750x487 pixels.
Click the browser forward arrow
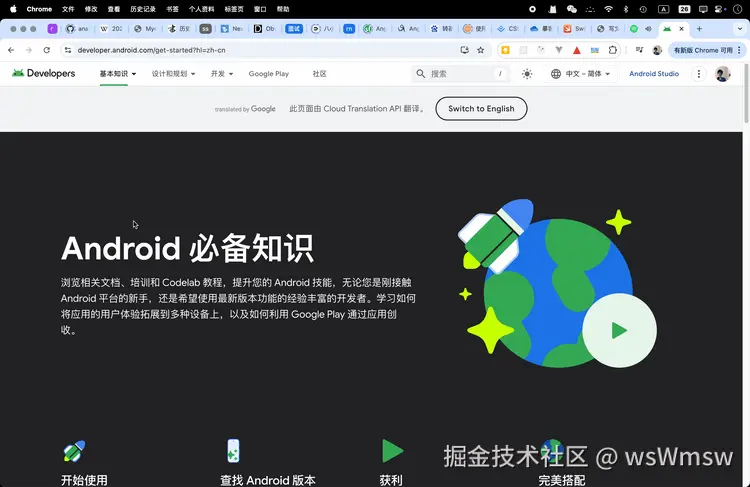[29, 50]
